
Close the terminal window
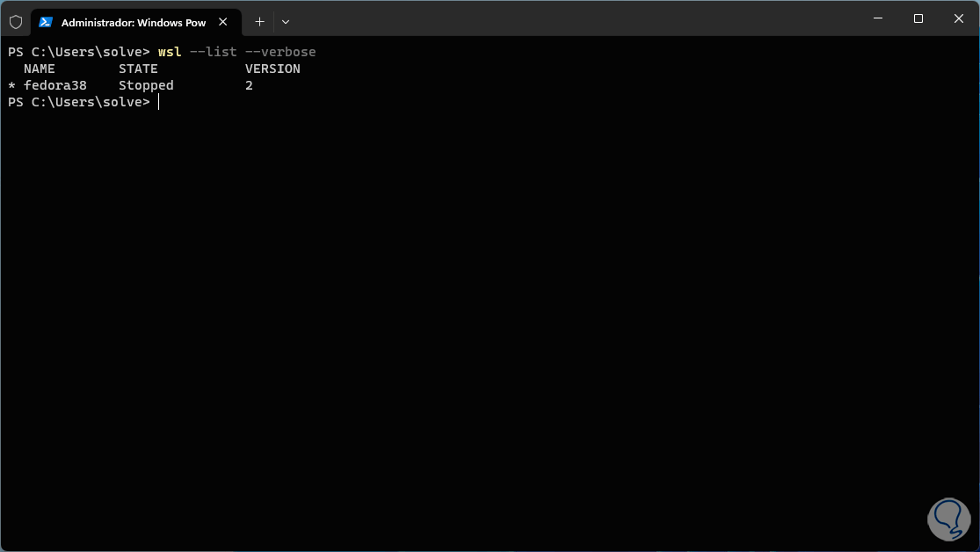click(x=959, y=18)
